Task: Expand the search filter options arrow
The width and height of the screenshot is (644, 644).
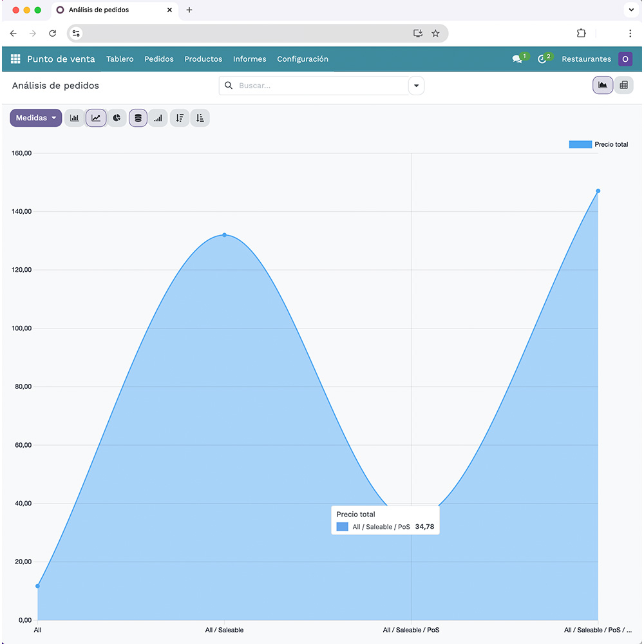Action: click(416, 86)
